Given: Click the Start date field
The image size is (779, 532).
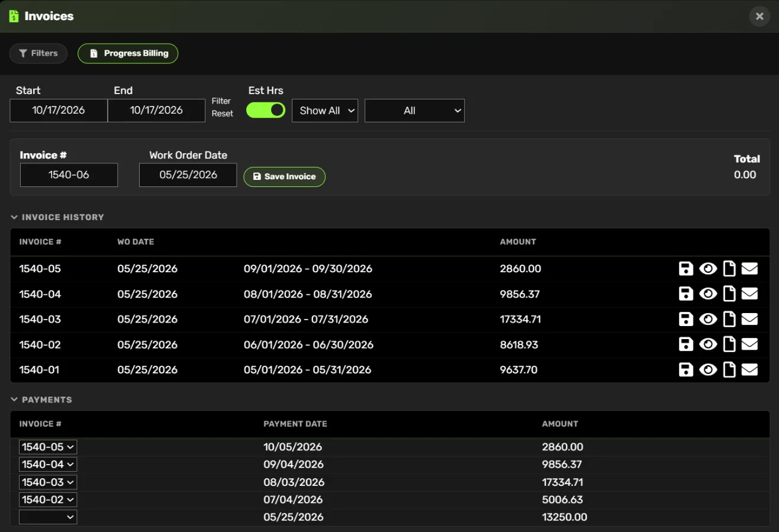Looking at the screenshot, I should pyautogui.click(x=59, y=111).
